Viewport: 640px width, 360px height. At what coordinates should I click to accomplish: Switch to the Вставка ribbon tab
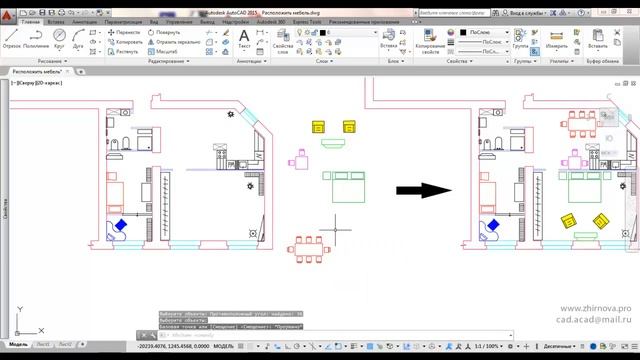point(56,22)
